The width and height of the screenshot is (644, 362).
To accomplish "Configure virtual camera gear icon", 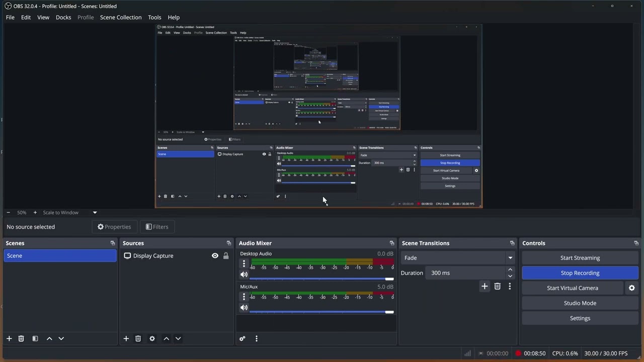I will (632, 288).
